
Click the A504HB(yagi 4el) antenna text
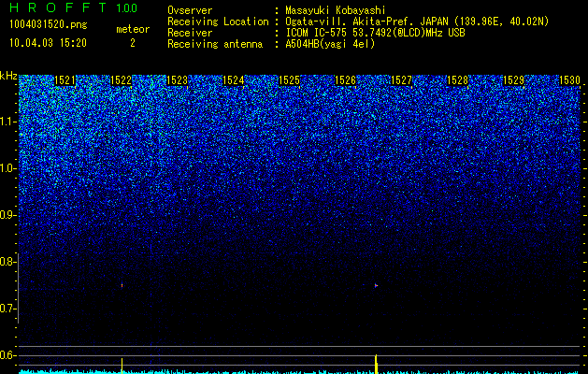coord(330,44)
